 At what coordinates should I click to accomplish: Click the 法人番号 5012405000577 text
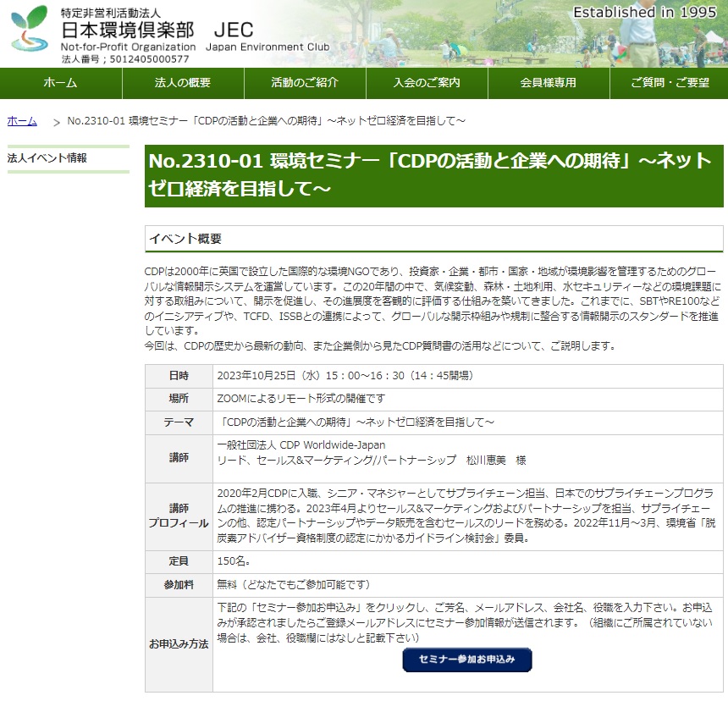(x=125, y=59)
